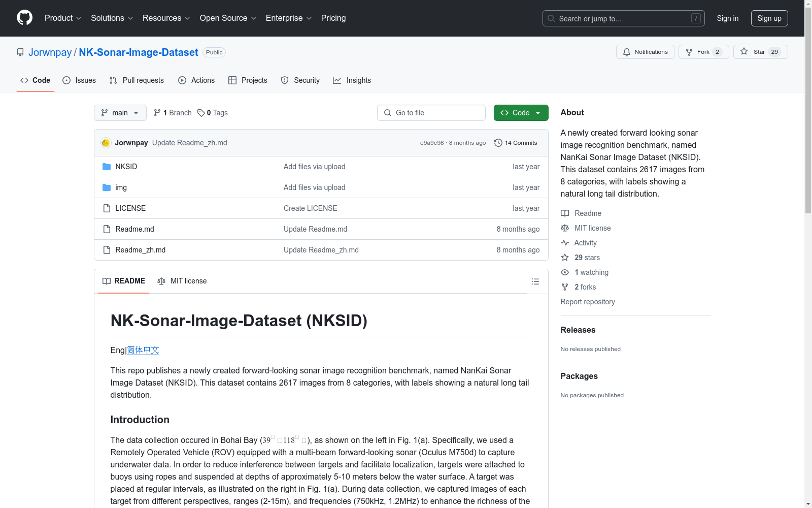Click the Go to file search box
812x508 pixels.
[x=431, y=113]
